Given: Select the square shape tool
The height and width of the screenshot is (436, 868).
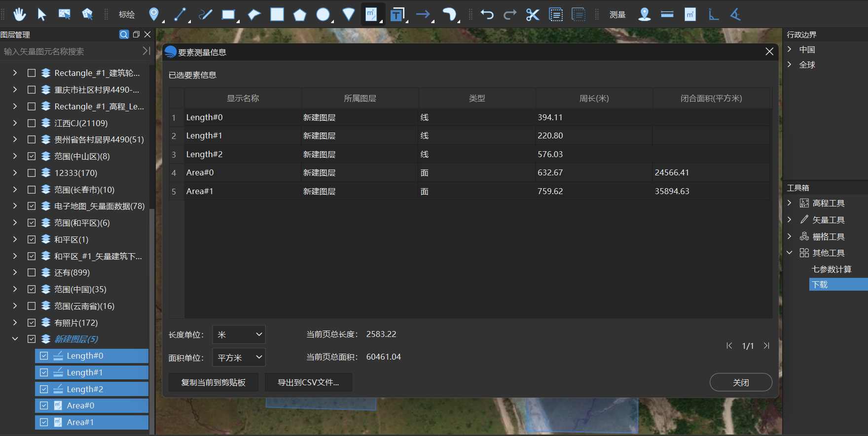Looking at the screenshot, I should [277, 14].
